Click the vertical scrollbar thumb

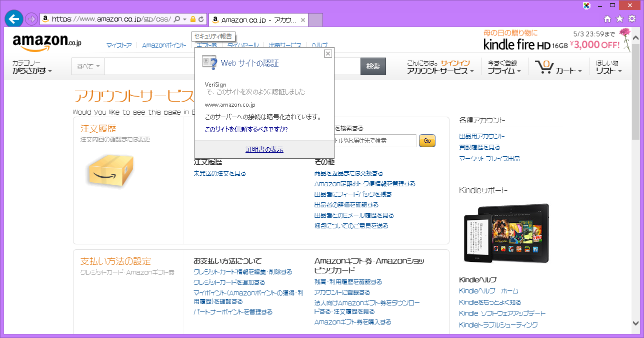click(635, 92)
